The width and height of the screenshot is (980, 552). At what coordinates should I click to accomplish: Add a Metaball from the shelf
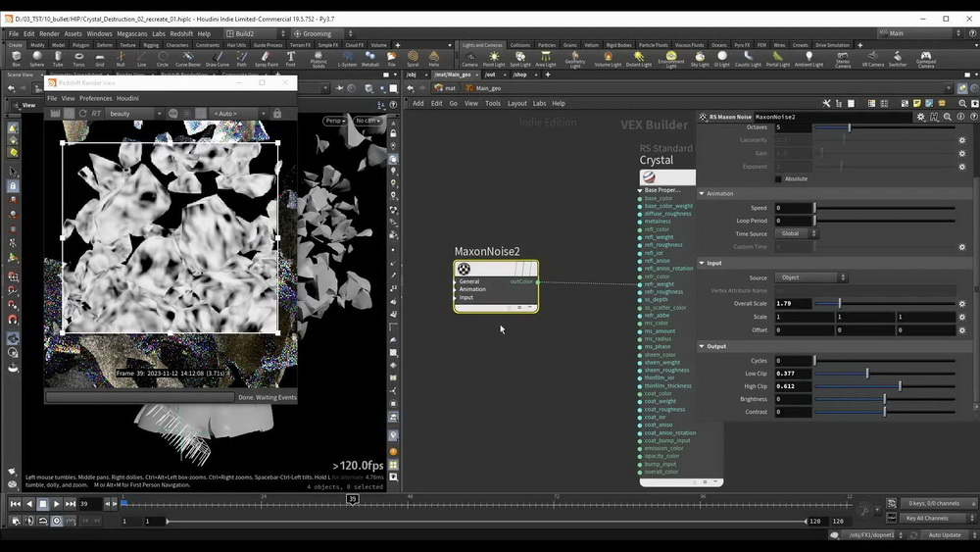[x=370, y=59]
